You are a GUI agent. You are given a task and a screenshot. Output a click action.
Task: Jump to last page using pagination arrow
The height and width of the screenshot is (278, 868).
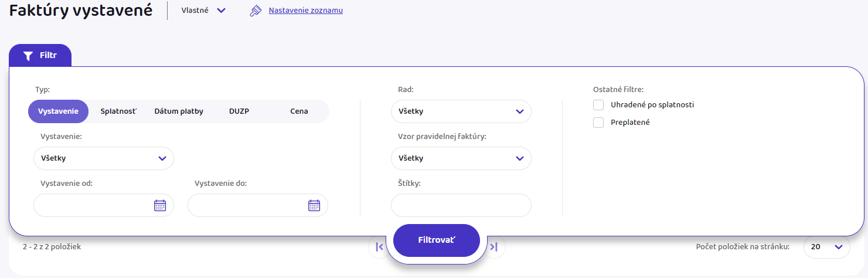[x=494, y=247]
